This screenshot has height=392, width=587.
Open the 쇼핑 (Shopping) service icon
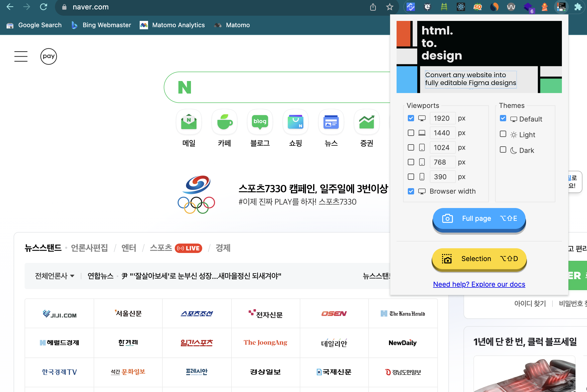pyautogui.click(x=295, y=122)
